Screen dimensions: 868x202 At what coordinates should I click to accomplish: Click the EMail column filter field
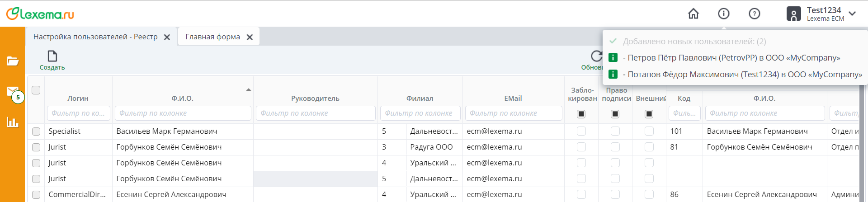(x=513, y=113)
